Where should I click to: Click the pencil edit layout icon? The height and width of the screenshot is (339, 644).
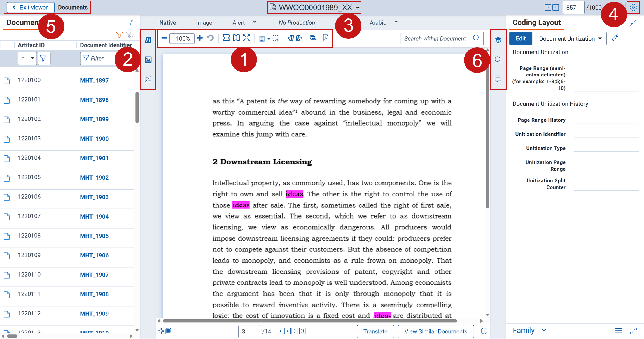tap(615, 38)
